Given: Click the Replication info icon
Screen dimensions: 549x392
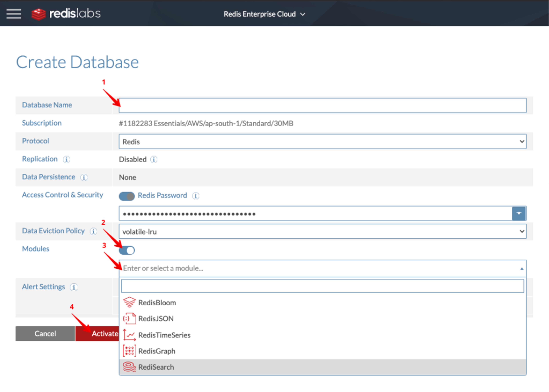Looking at the screenshot, I should (66, 159).
